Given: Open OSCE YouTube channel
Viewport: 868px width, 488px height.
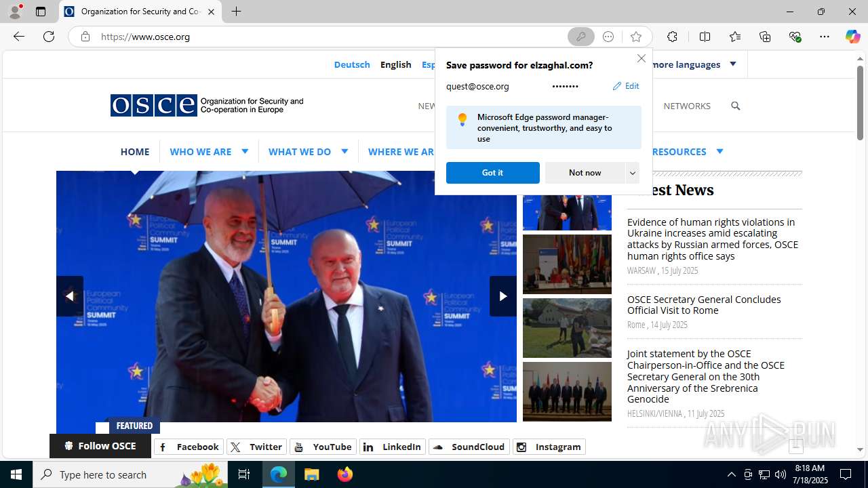Looking at the screenshot, I should (x=323, y=447).
